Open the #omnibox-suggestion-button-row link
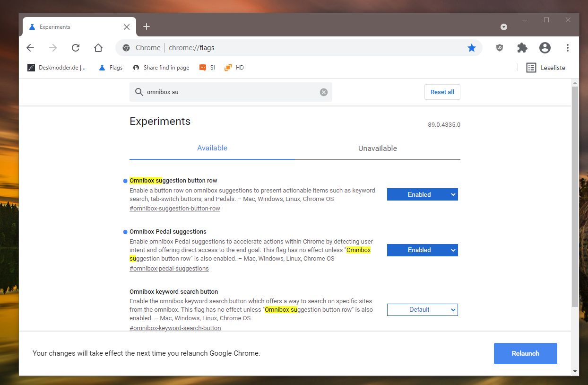588x385 pixels. pyautogui.click(x=175, y=208)
